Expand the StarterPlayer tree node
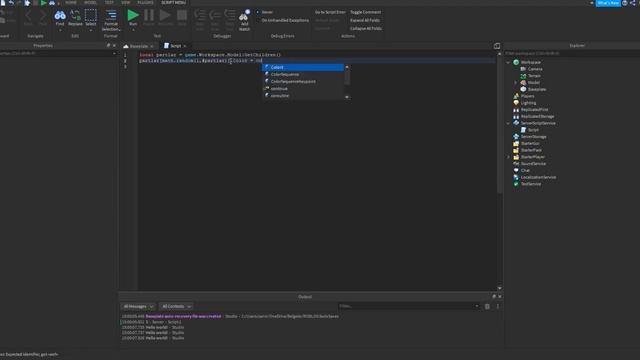The height and width of the screenshot is (360, 640). (x=508, y=157)
